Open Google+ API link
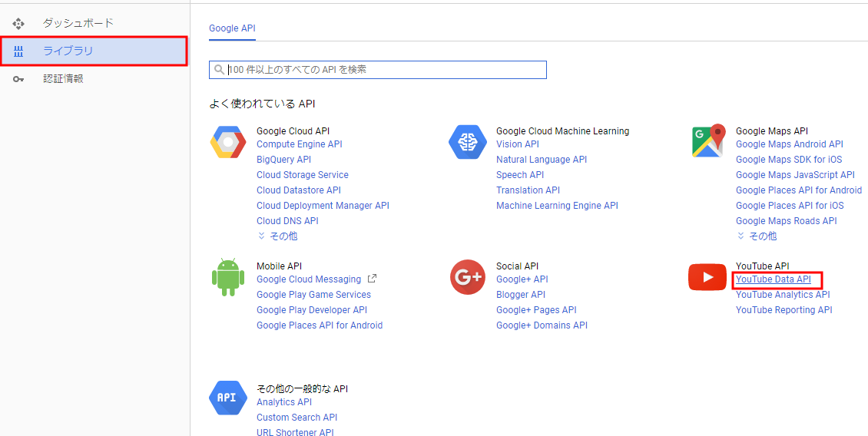Image resolution: width=868 pixels, height=436 pixels. [x=522, y=279]
